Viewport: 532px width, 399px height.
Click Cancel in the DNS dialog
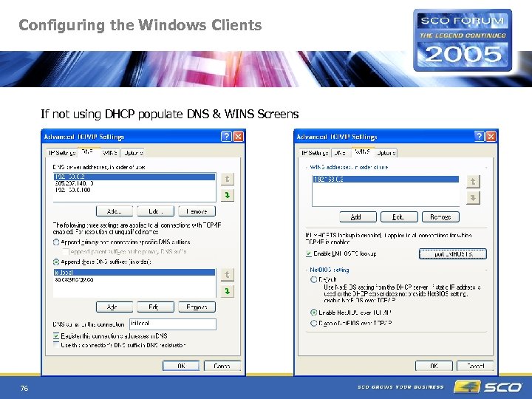(222, 366)
